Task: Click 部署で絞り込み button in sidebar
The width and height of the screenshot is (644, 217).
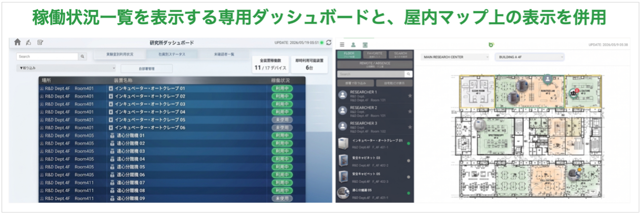Action: (x=356, y=83)
